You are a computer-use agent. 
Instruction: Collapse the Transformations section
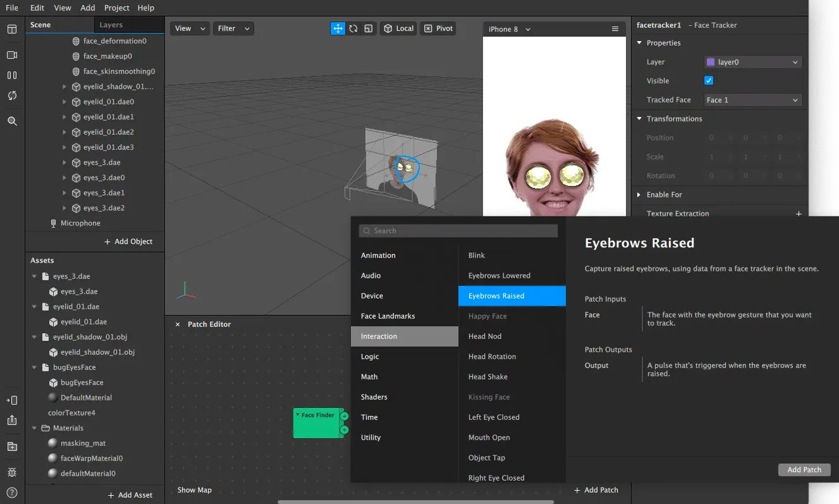(639, 119)
